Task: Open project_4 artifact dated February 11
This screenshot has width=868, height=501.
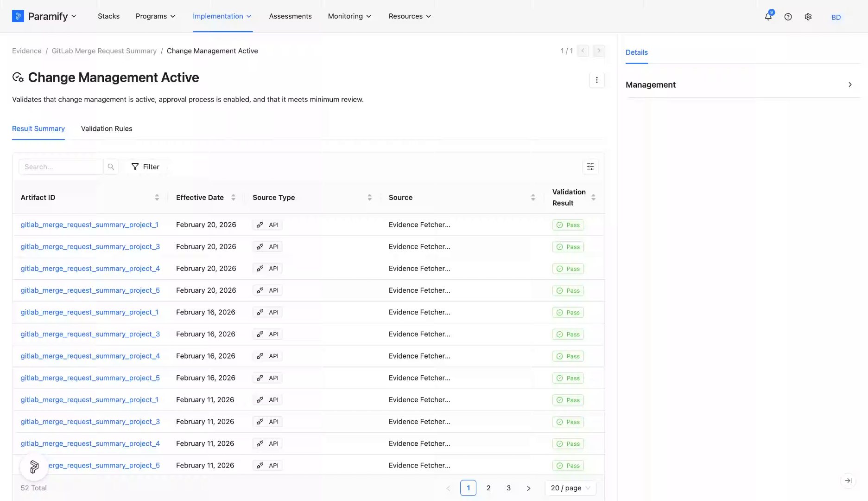Action: tap(90, 443)
